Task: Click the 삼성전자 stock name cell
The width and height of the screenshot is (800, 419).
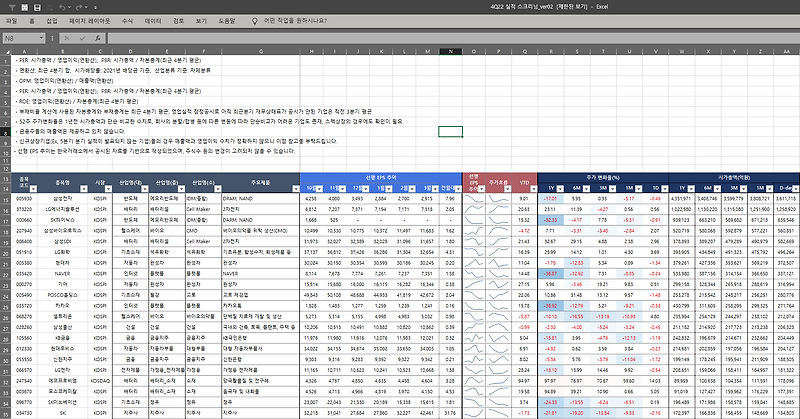Action: pyautogui.click(x=62, y=199)
